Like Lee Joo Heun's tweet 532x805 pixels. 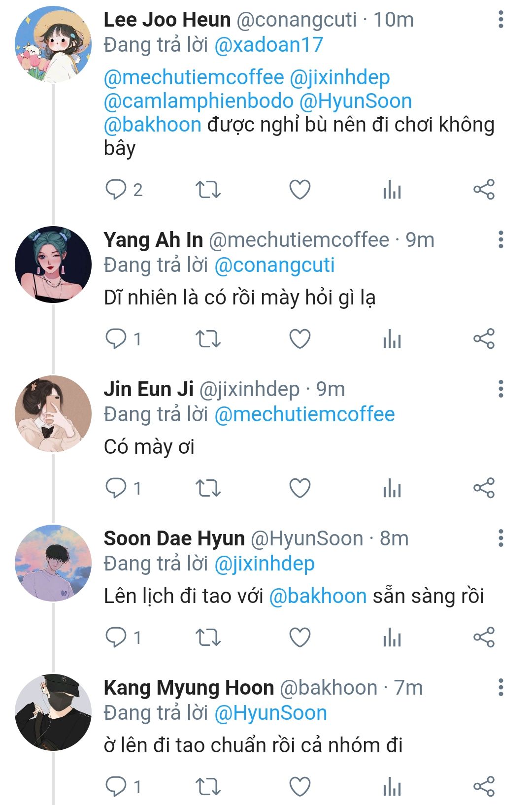pos(299,190)
